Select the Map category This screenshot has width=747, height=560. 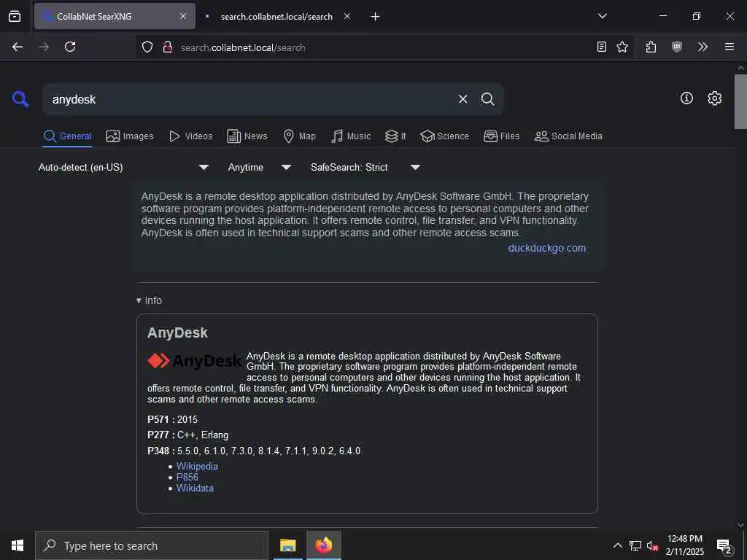pyautogui.click(x=299, y=136)
